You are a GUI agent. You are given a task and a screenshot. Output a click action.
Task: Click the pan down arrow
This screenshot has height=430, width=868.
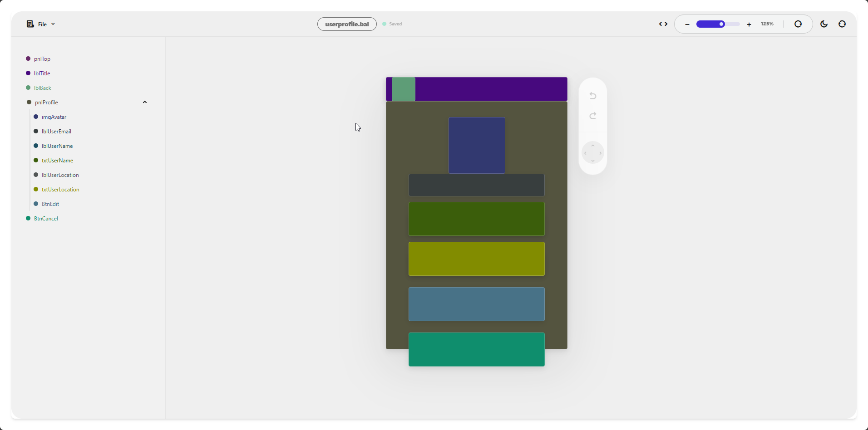(x=593, y=161)
